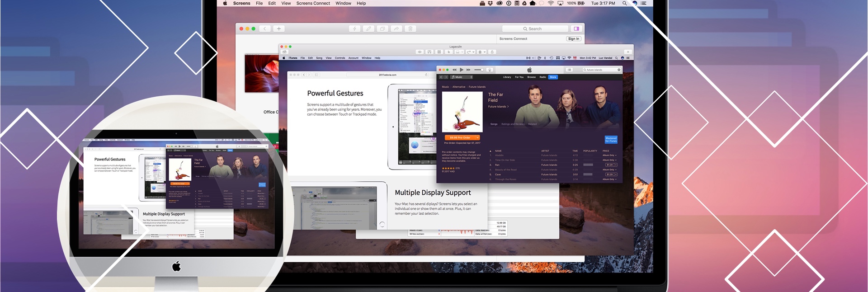Toggle the eye observe mode in Lagavulin toolbar
The width and height of the screenshot is (868, 292).
pyautogui.click(x=420, y=52)
